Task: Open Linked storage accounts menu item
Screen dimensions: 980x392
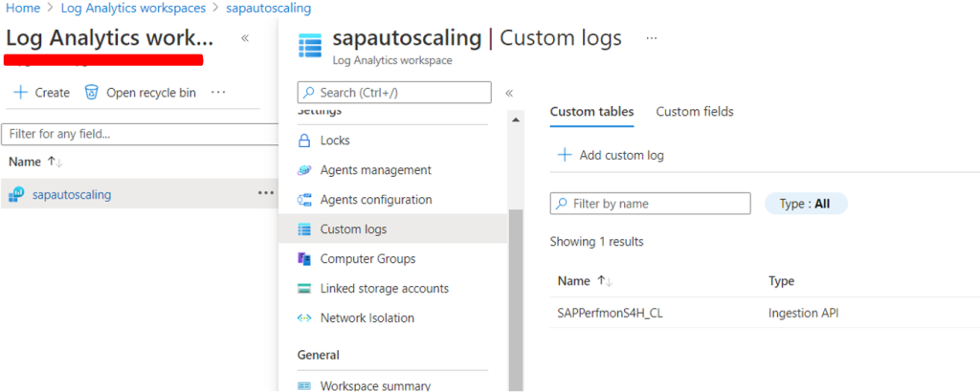Action: pyautogui.click(x=385, y=289)
